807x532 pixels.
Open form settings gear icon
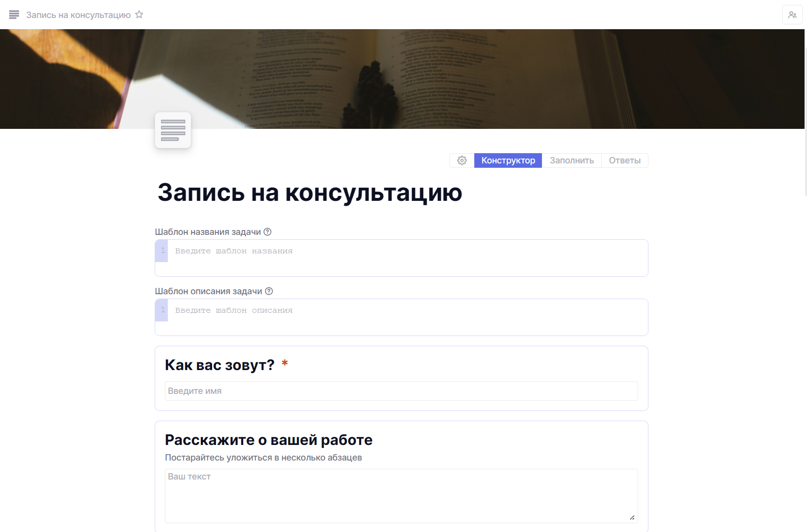click(462, 160)
